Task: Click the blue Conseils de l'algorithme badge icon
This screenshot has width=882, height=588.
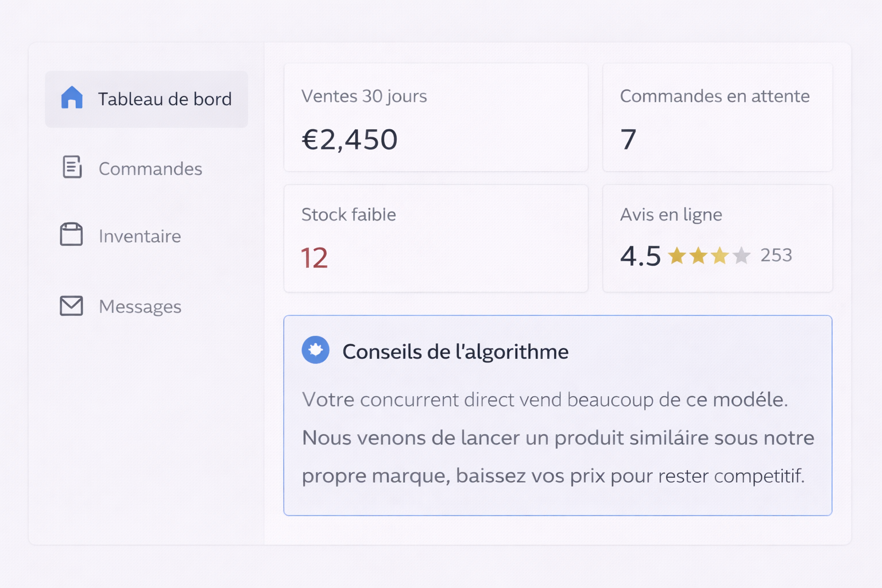Action: click(315, 350)
